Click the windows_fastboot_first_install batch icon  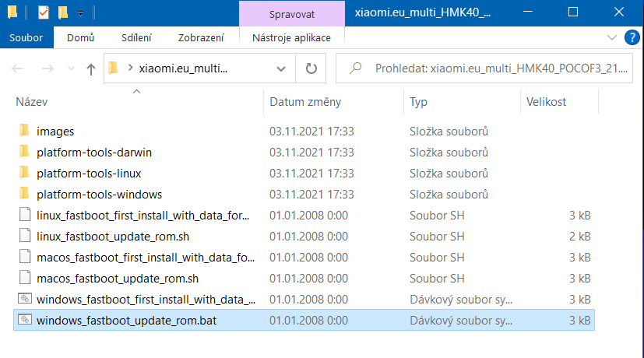tap(25, 298)
